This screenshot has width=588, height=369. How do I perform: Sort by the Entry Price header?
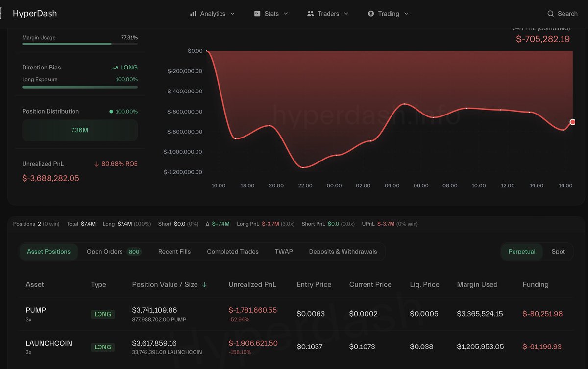pyautogui.click(x=314, y=284)
